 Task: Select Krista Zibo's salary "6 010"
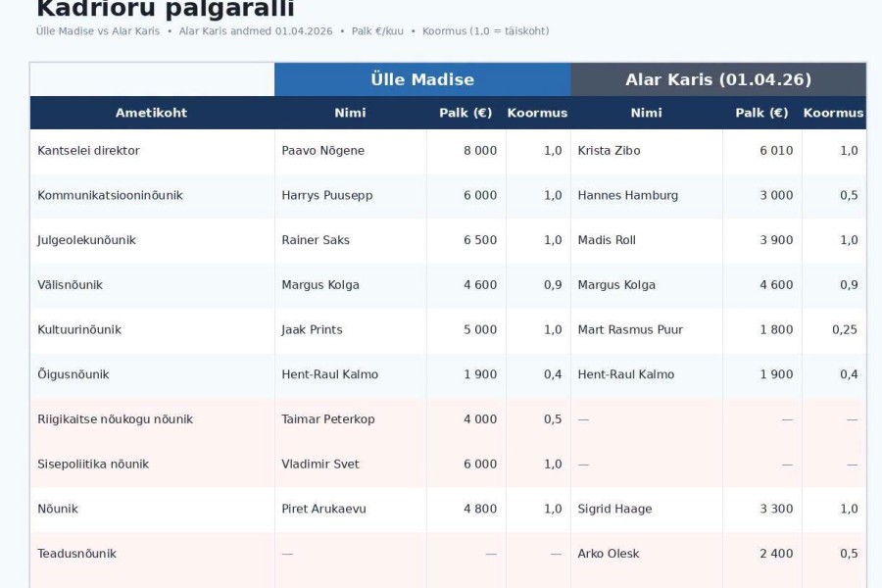pos(776,151)
